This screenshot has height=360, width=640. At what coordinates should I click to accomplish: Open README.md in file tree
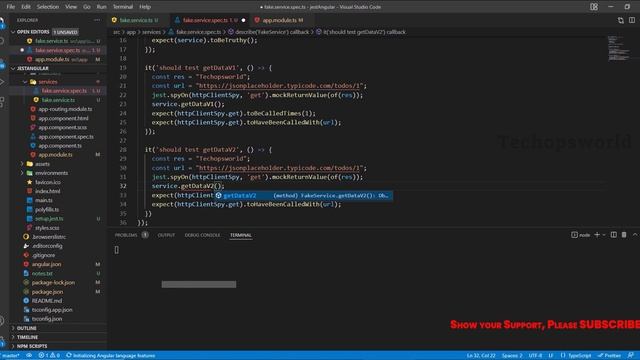(47, 301)
